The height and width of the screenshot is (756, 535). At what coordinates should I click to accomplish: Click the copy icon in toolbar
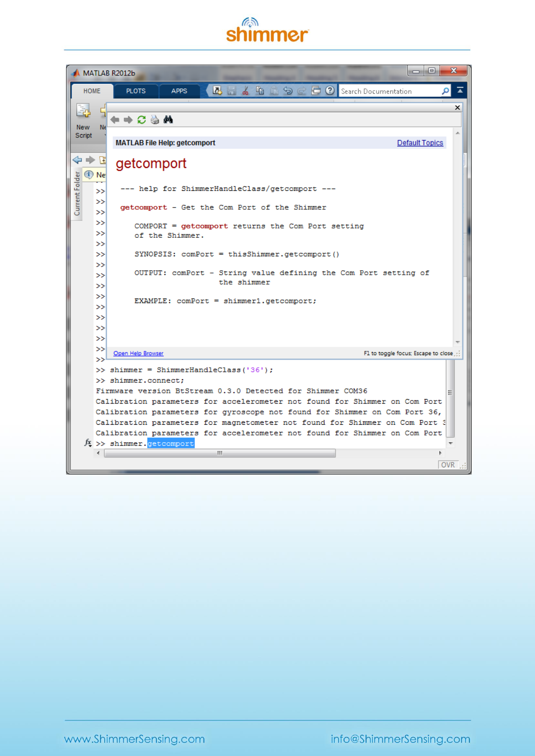pyautogui.click(x=260, y=91)
